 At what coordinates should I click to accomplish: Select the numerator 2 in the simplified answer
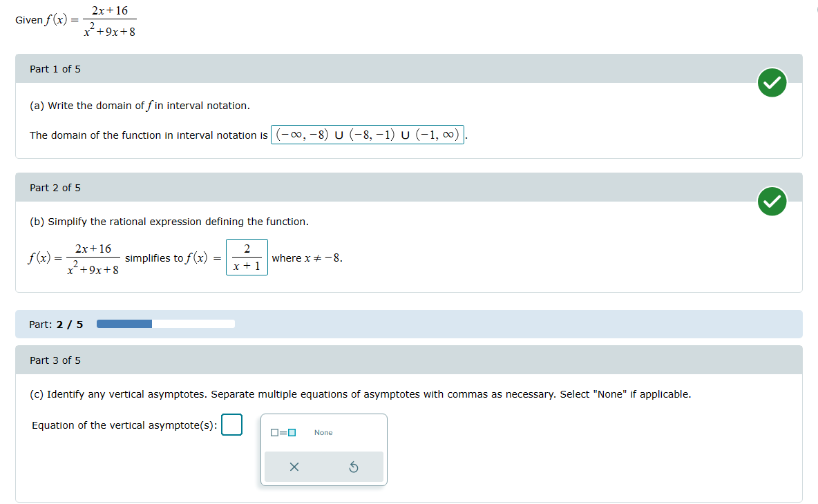pyautogui.click(x=247, y=248)
